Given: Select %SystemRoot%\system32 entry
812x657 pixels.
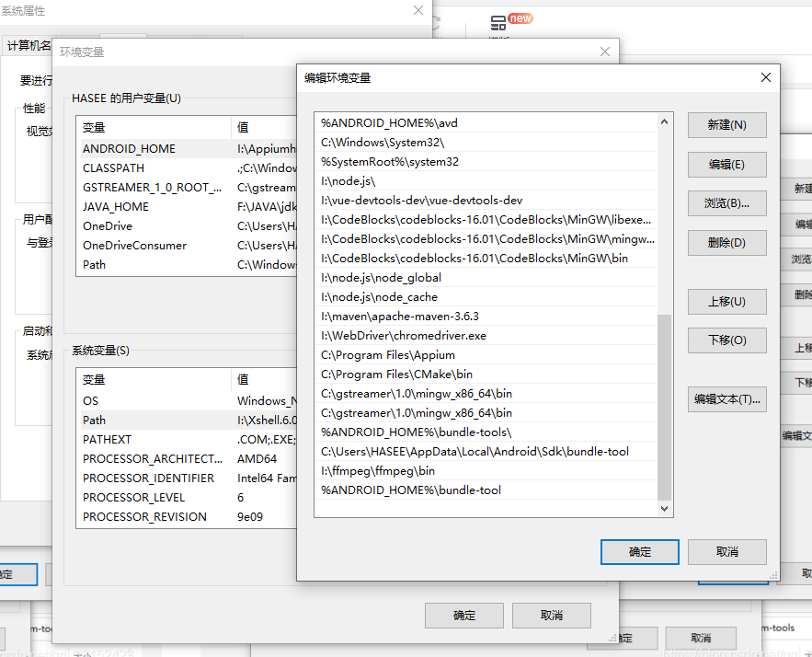Looking at the screenshot, I should 486,162.
